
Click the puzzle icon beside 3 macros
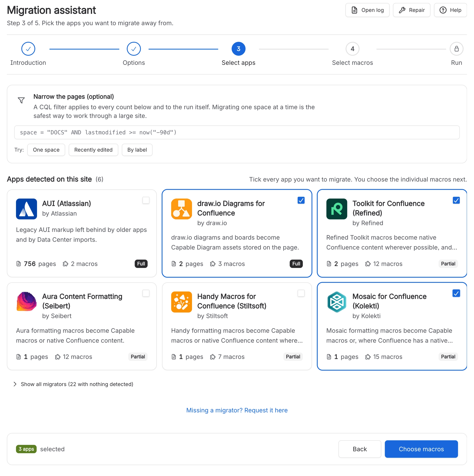pyautogui.click(x=213, y=264)
